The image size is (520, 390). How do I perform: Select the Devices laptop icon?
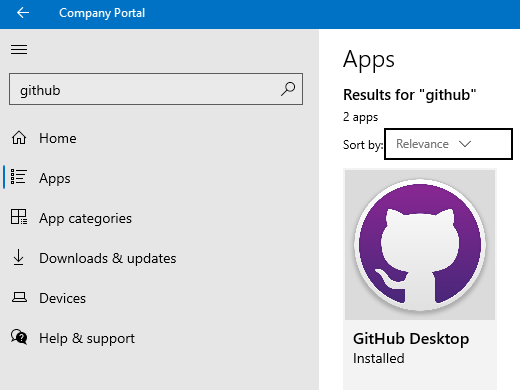tap(19, 297)
